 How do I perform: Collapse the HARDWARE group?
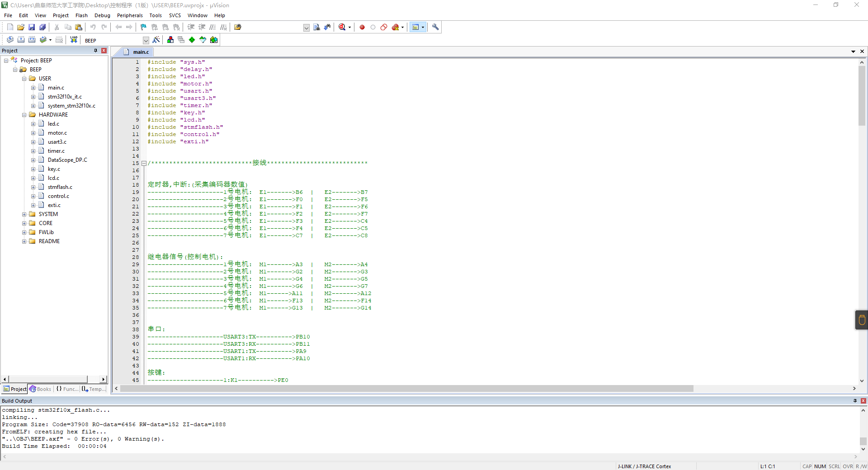24,114
